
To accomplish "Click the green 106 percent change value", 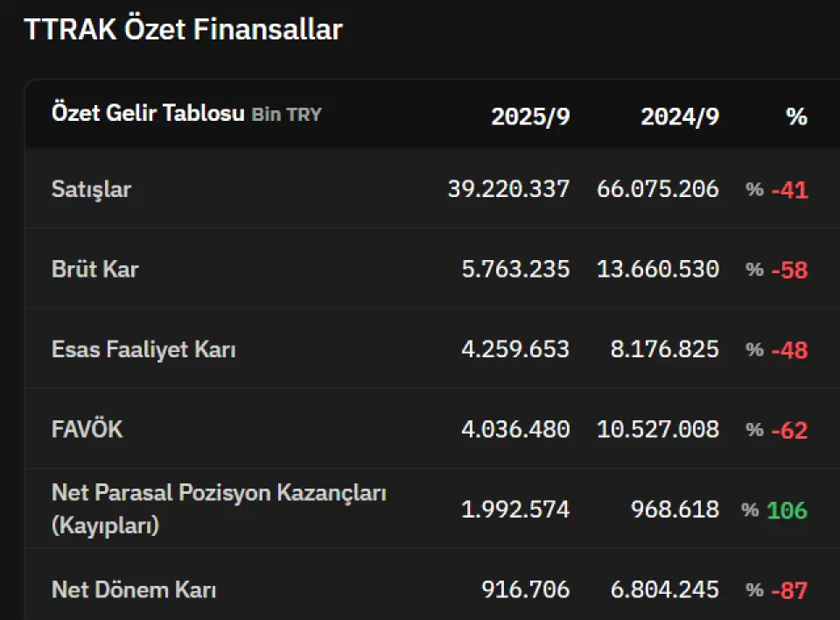I will coord(787,510).
